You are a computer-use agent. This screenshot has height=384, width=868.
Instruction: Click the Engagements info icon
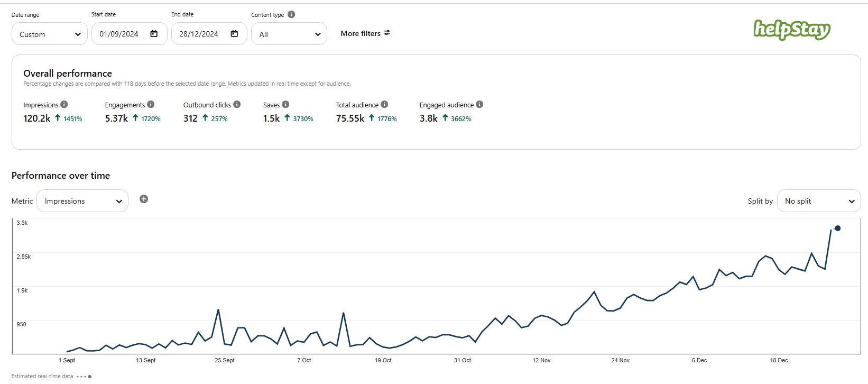point(151,105)
